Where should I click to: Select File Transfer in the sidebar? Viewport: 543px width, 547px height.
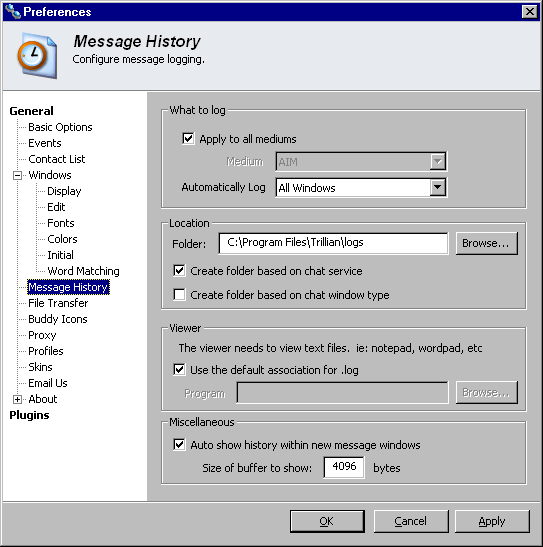(58, 303)
